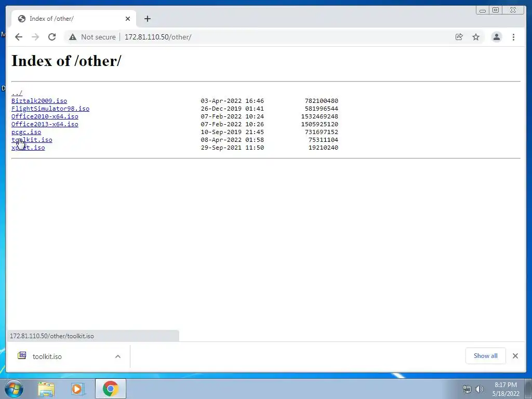Click the Office2013-x64.iso link
This screenshot has height=399, width=532.
coord(45,124)
